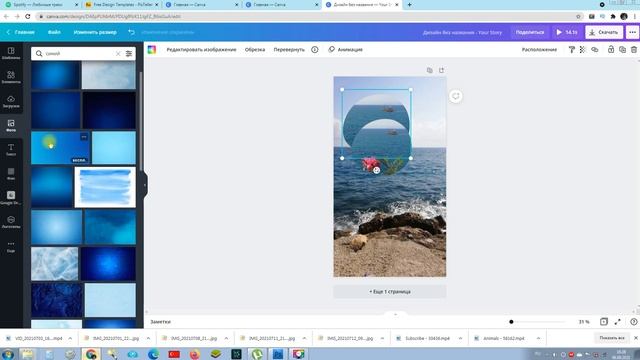Open the three-dot menu in top right
Image resolution: width=640 pixels, height=360 pixels.
pyautogui.click(x=632, y=32)
